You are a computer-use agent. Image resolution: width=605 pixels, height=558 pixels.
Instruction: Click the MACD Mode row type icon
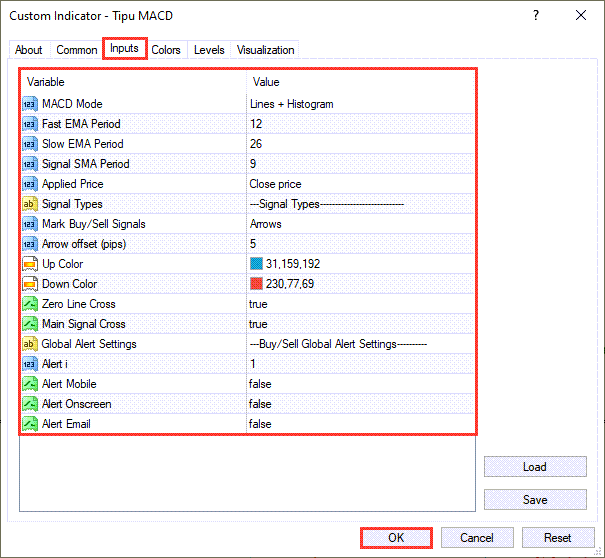coord(29,104)
